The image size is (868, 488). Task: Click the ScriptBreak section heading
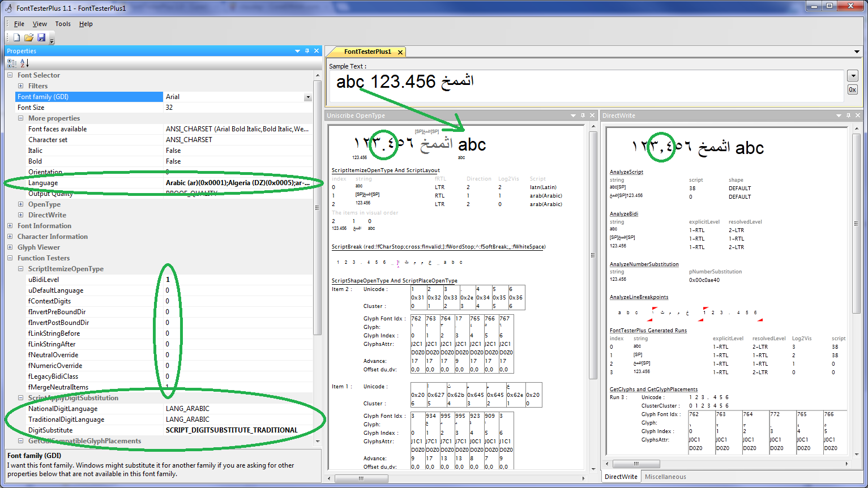(x=438, y=247)
